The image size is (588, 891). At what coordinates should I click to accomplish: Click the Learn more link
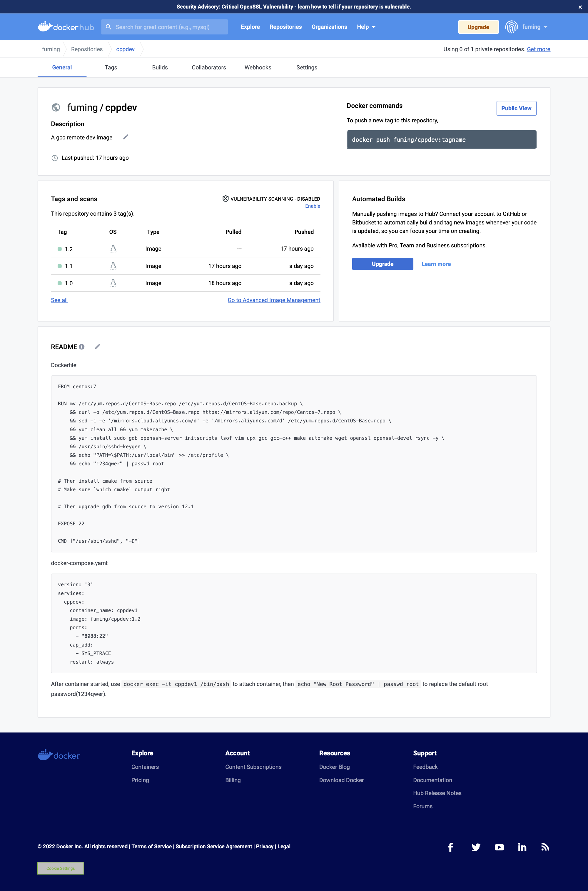coord(436,264)
